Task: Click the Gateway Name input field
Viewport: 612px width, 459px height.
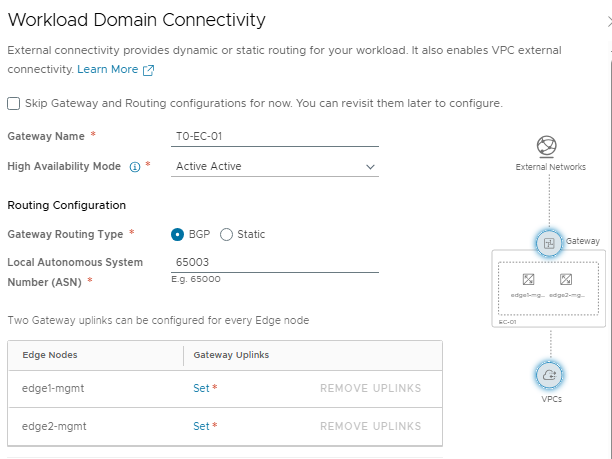Action: (x=275, y=135)
